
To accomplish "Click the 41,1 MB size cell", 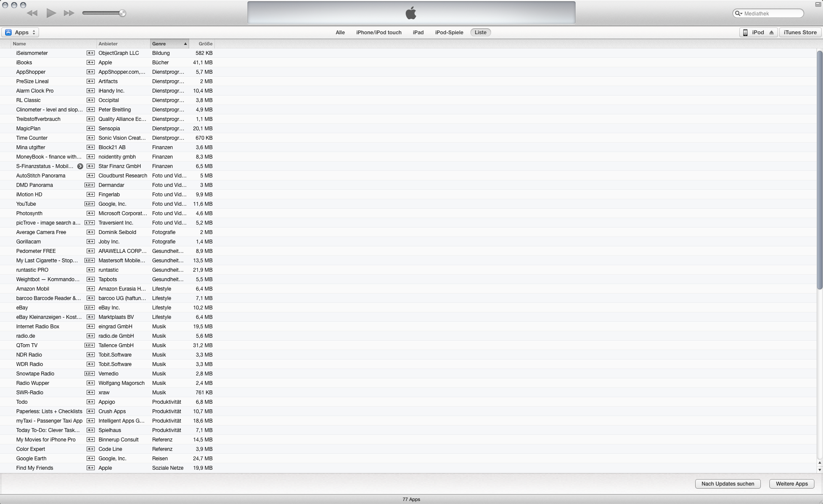I will pyautogui.click(x=202, y=63).
